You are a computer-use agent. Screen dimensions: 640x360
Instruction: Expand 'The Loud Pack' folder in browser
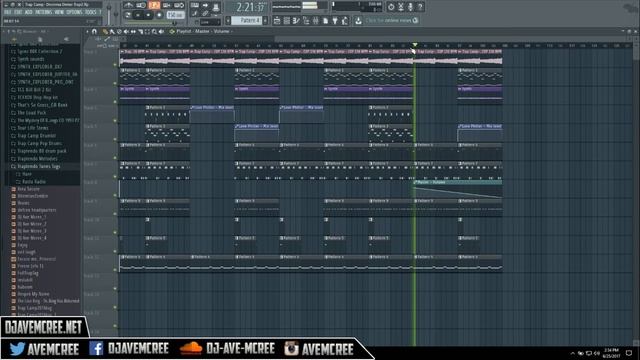click(x=31, y=113)
